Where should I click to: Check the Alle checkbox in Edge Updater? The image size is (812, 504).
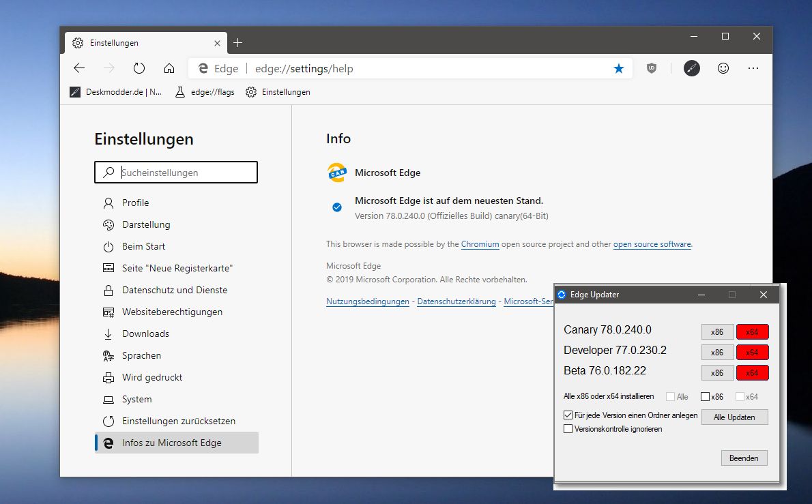tap(670, 396)
